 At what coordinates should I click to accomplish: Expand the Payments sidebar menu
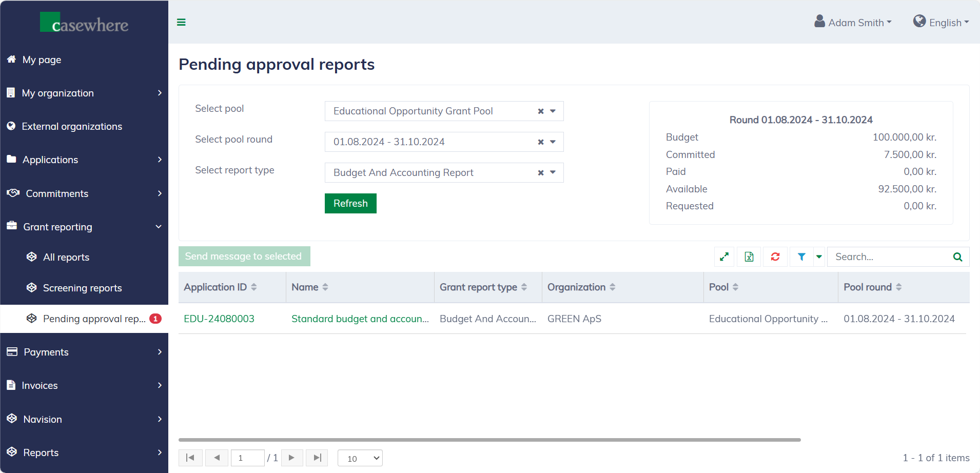pyautogui.click(x=84, y=352)
